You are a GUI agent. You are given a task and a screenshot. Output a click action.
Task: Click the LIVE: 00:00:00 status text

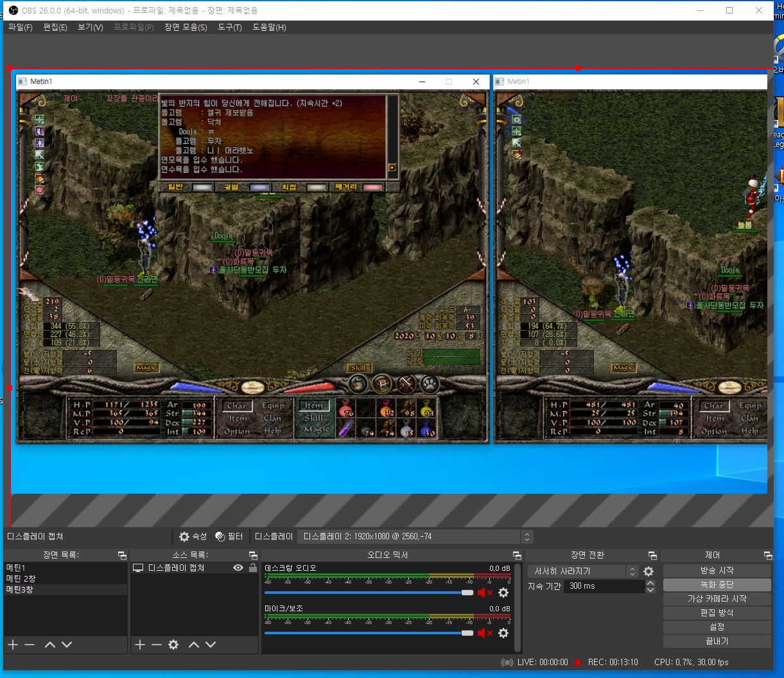543,663
